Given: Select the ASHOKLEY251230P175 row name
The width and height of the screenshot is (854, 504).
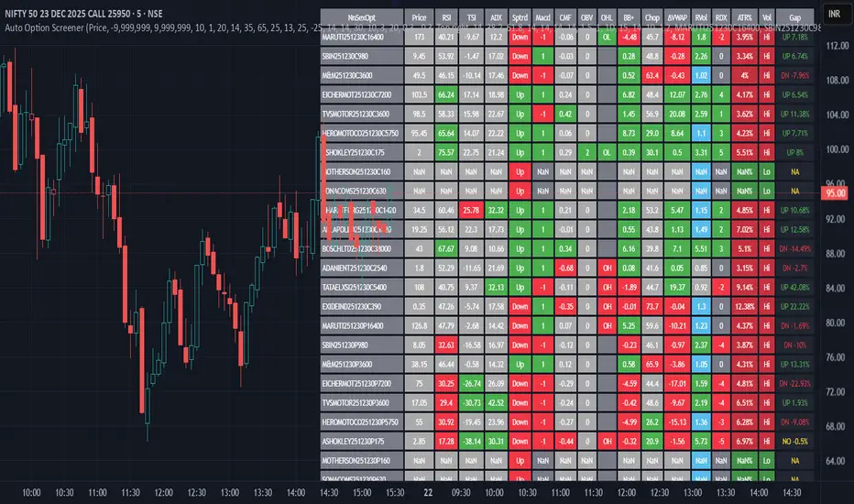Looking at the screenshot, I should tap(362, 442).
